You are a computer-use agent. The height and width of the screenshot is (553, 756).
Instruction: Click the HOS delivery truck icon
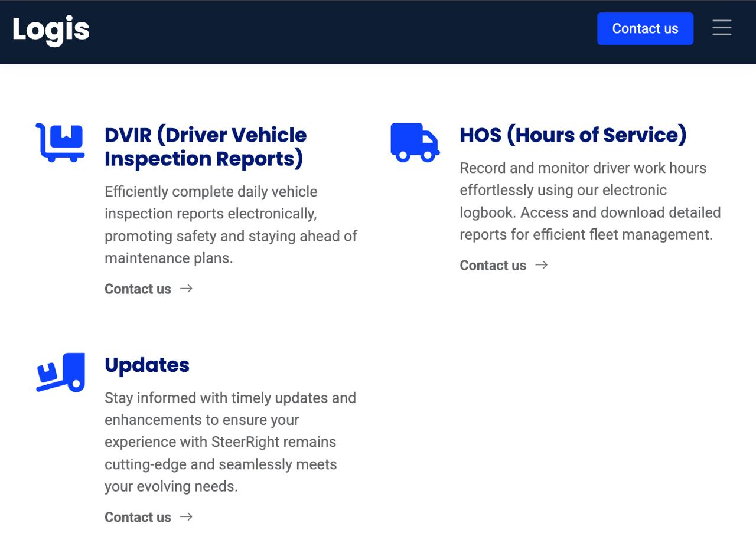415,142
